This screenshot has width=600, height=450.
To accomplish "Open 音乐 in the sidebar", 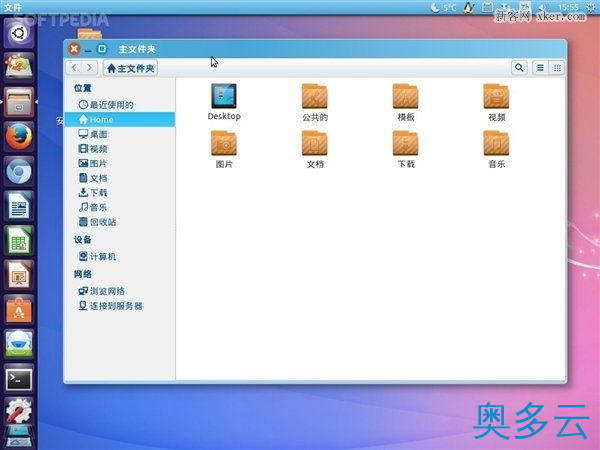I will (x=120, y=207).
